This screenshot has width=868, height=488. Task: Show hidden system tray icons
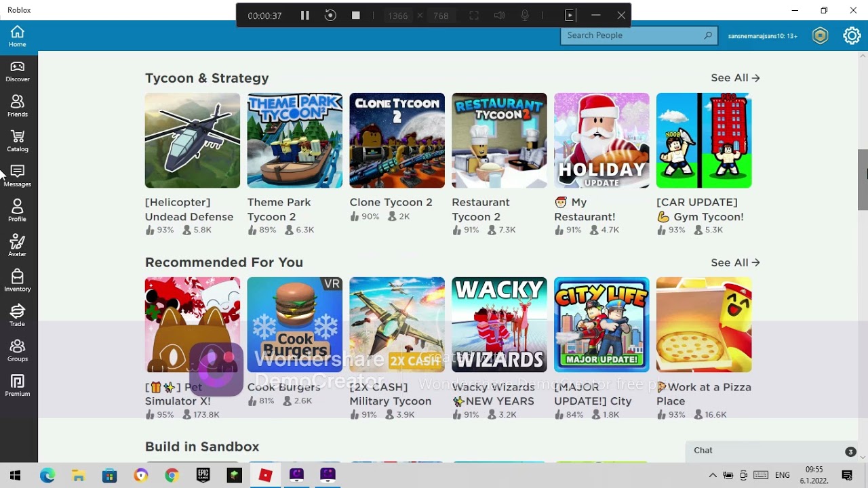(x=713, y=475)
